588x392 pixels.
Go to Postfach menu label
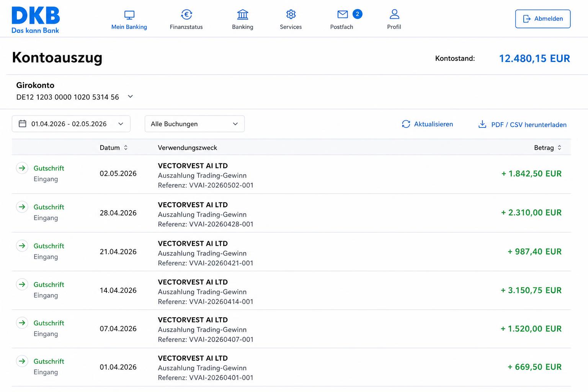pos(342,27)
